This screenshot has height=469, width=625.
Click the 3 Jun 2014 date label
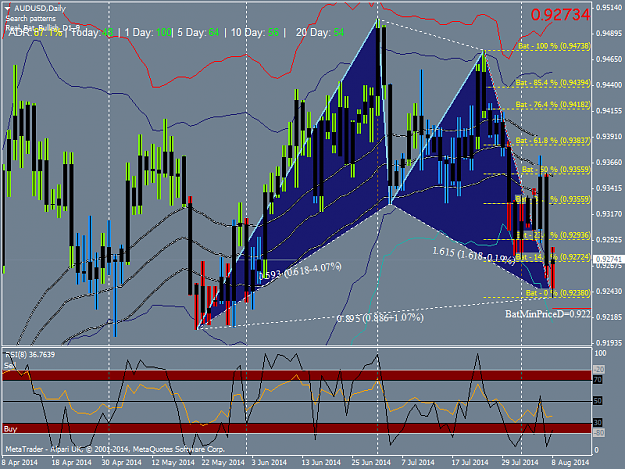click(269, 463)
